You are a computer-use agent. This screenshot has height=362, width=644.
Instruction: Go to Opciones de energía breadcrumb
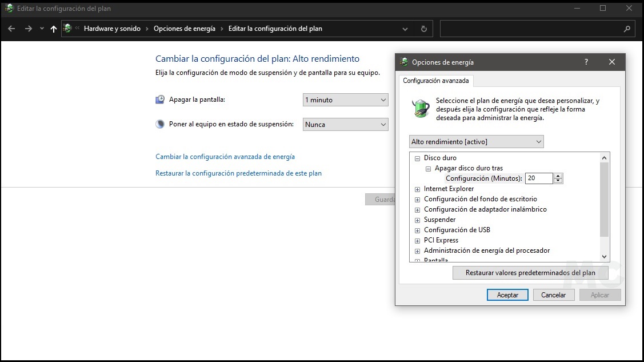(x=184, y=29)
